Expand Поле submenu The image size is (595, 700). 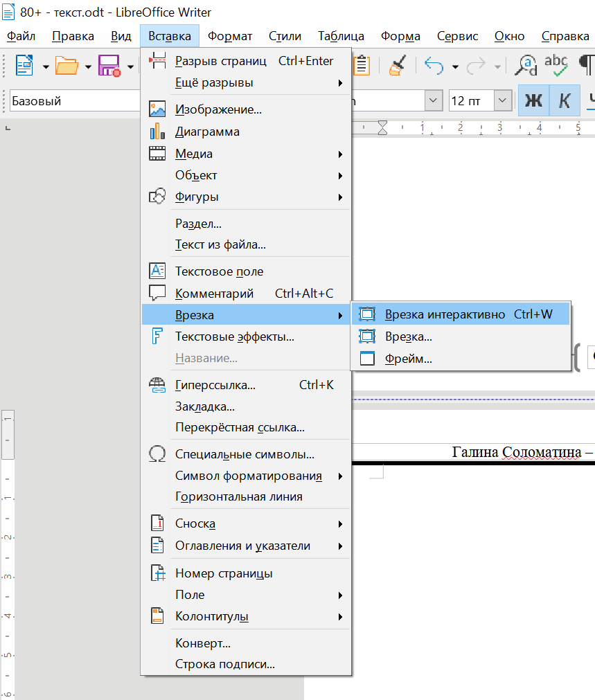click(246, 595)
